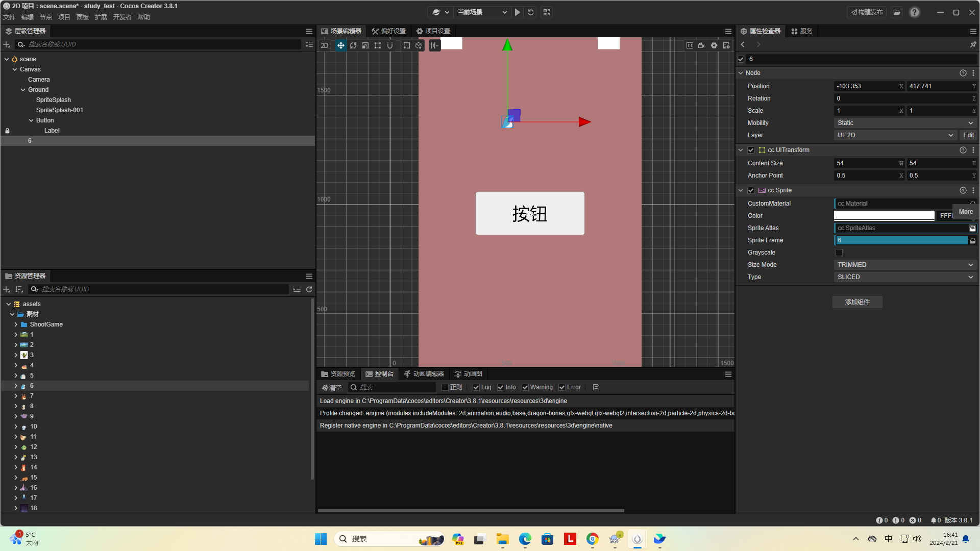Click the layer Edit button
980x551 pixels.
coord(968,135)
